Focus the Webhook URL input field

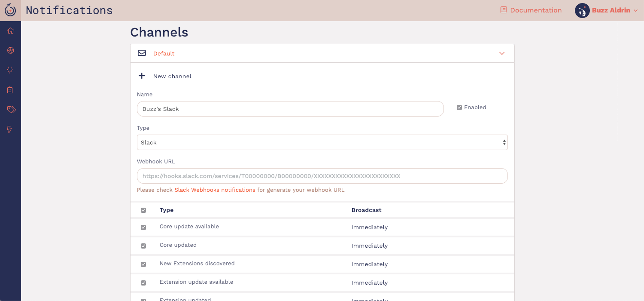pos(322,176)
